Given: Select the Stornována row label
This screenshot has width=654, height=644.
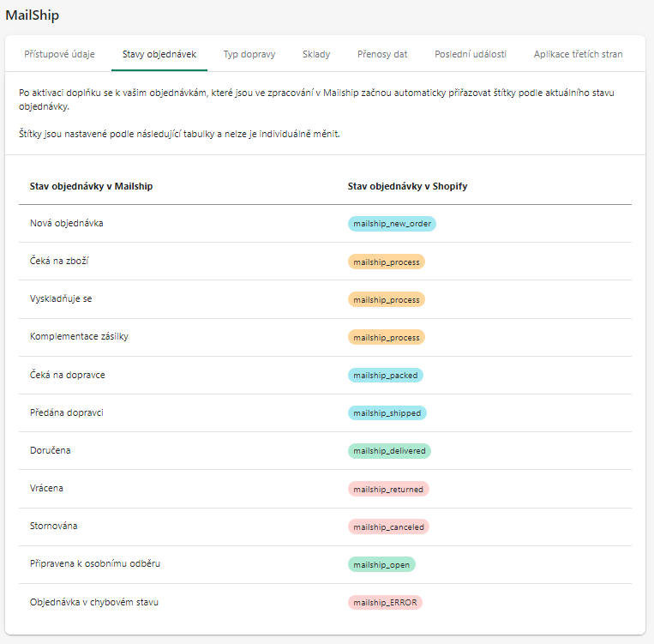Looking at the screenshot, I should (53, 526).
